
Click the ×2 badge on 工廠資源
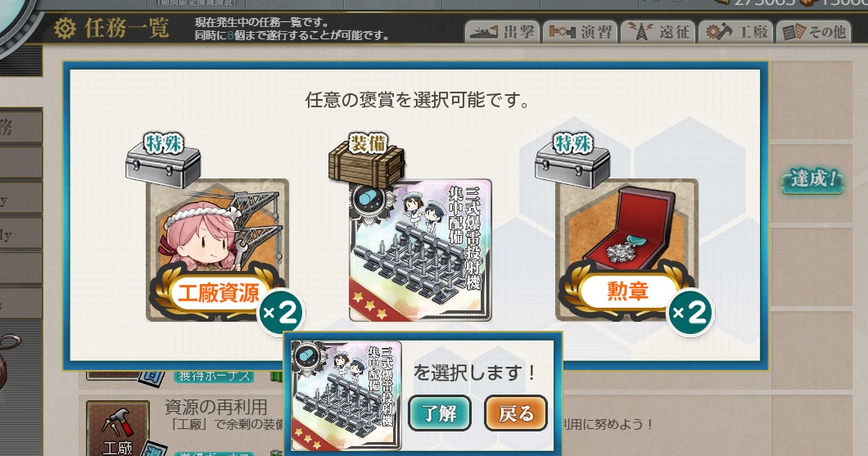click(x=281, y=314)
